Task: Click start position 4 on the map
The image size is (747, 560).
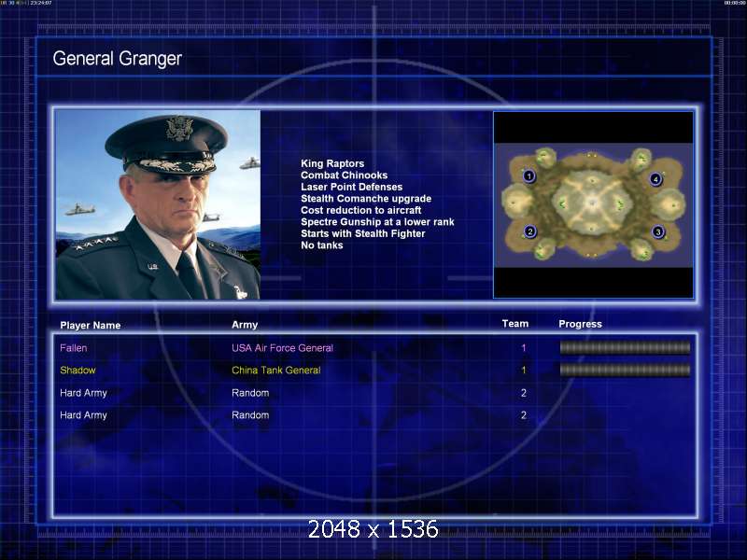Action: pyautogui.click(x=656, y=179)
